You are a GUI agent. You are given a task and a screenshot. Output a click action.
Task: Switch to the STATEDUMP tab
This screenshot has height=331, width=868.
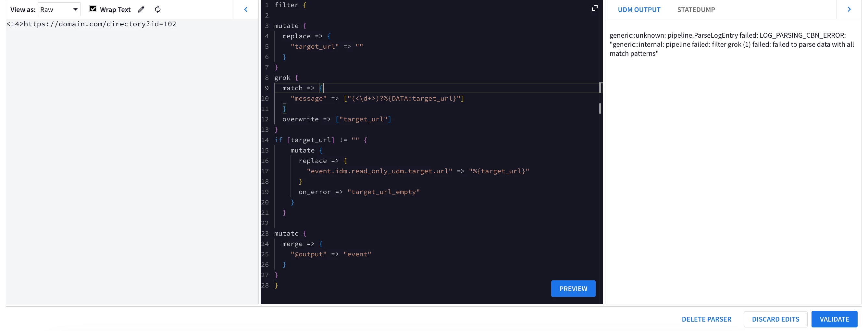(x=696, y=9)
